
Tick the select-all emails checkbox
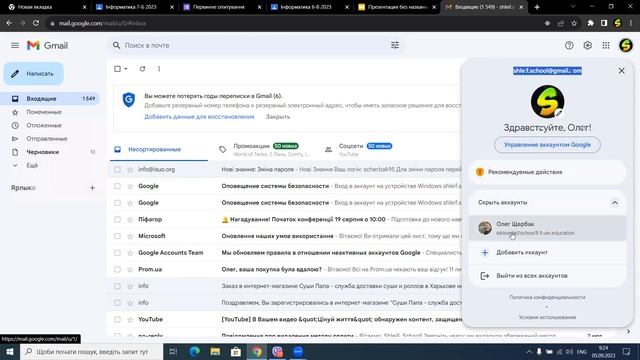coord(117,69)
